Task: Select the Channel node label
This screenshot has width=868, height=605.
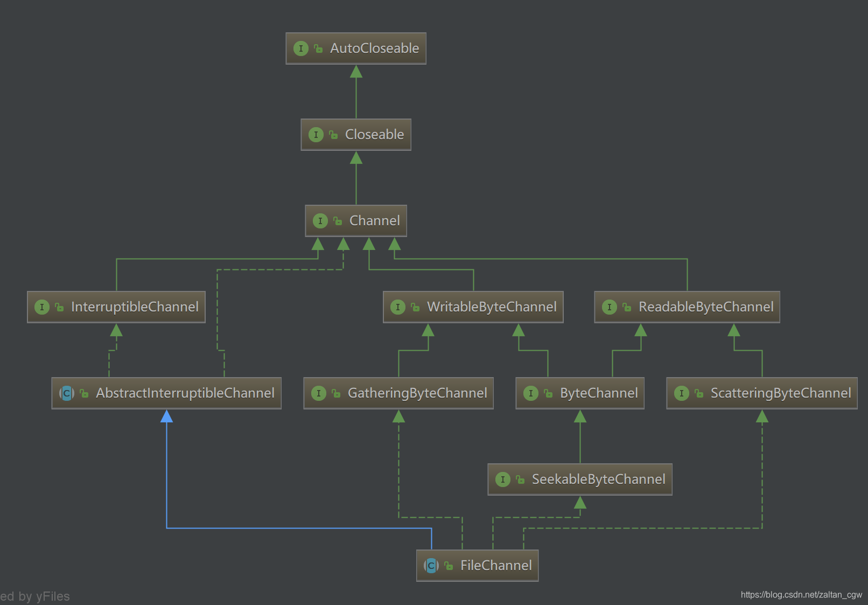Action: pyautogui.click(x=375, y=221)
